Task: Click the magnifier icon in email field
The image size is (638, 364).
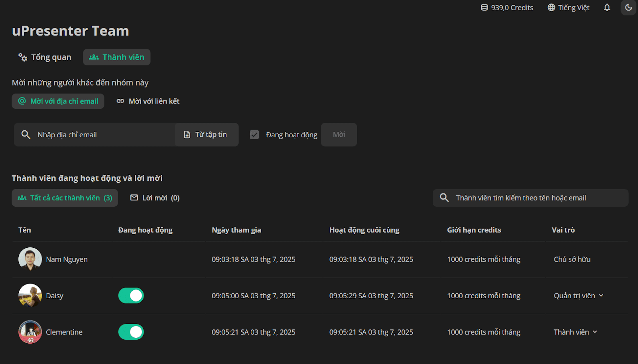Action: (x=26, y=135)
